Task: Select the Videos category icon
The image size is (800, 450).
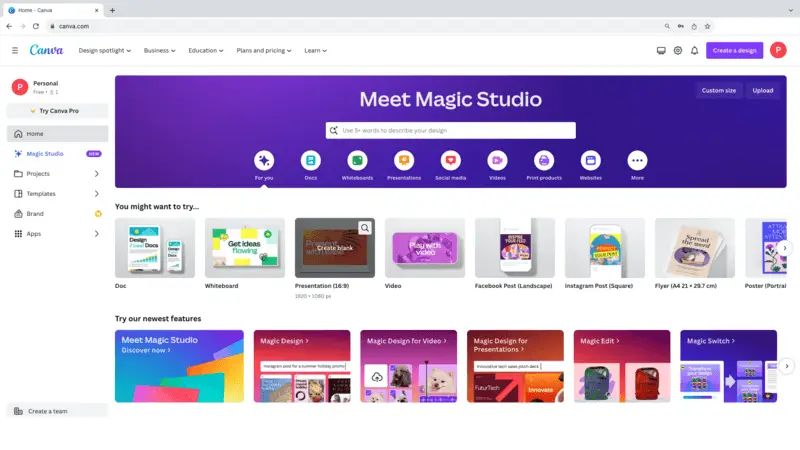Action: [497, 161]
